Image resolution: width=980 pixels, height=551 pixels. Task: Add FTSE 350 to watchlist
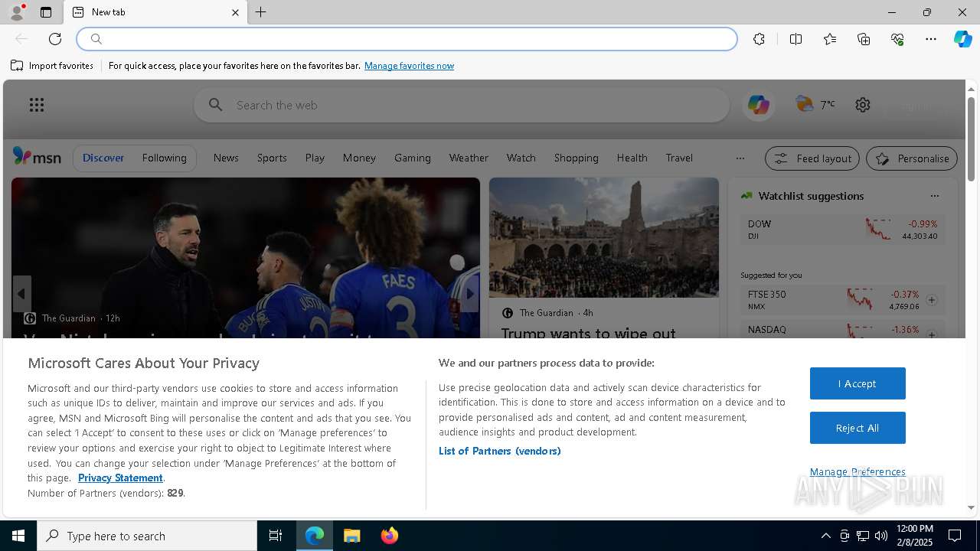932,300
